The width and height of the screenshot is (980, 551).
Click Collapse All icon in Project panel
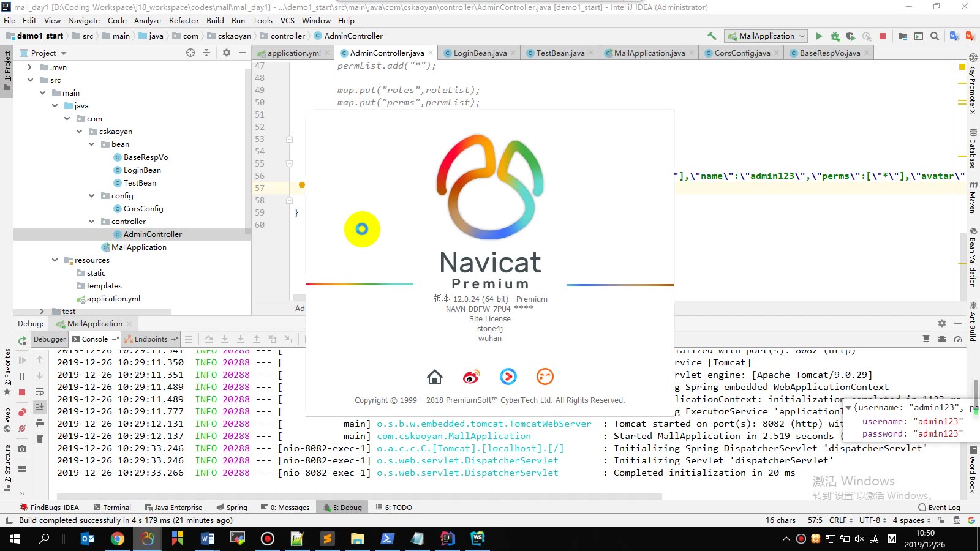click(x=206, y=53)
